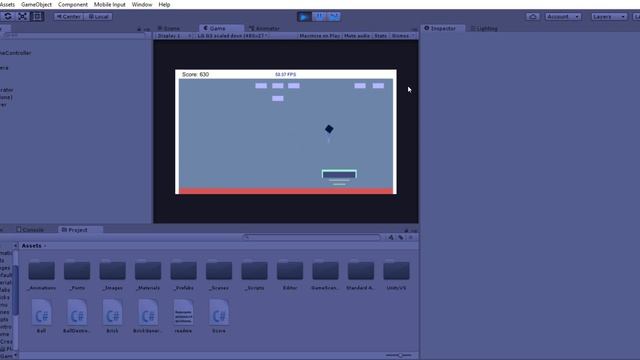Select the Rect transform tool
The width and height of the screenshot is (640, 360).
(37, 16)
